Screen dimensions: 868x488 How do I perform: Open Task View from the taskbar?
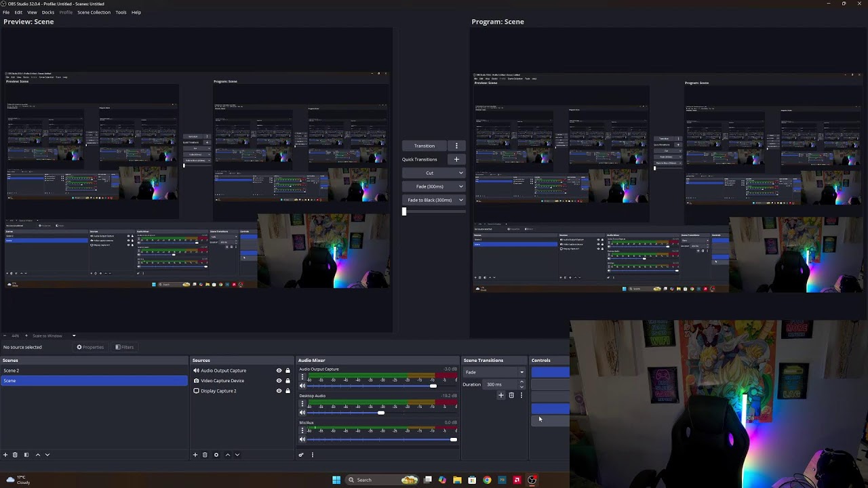(428, 480)
